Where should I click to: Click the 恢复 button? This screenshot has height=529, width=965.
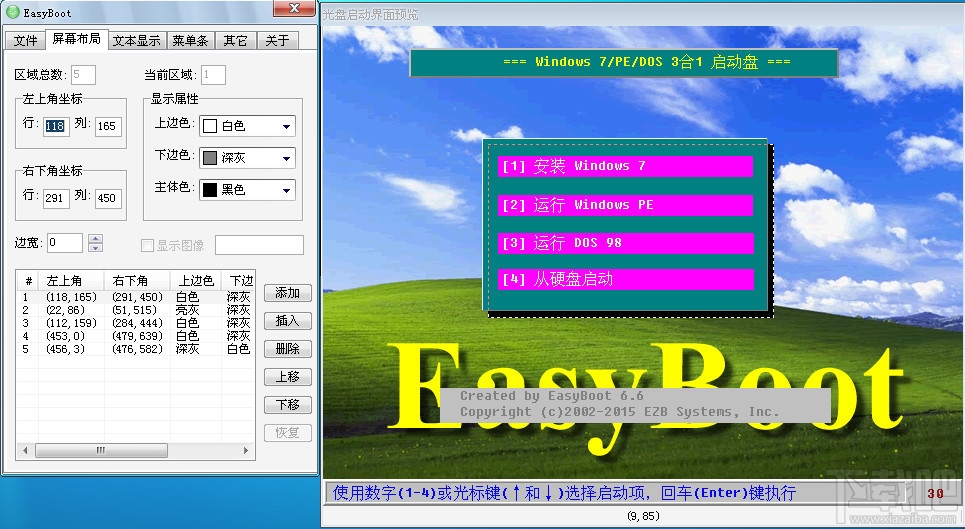287,432
